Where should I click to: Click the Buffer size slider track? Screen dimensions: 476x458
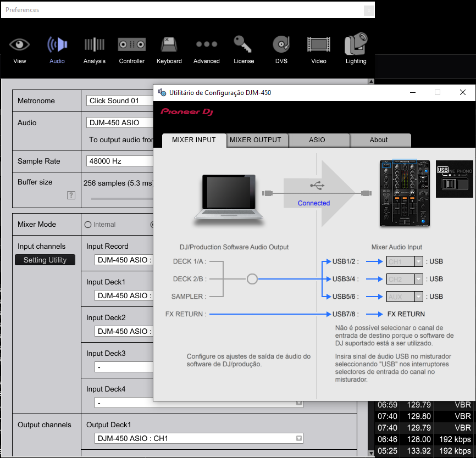click(x=122, y=199)
